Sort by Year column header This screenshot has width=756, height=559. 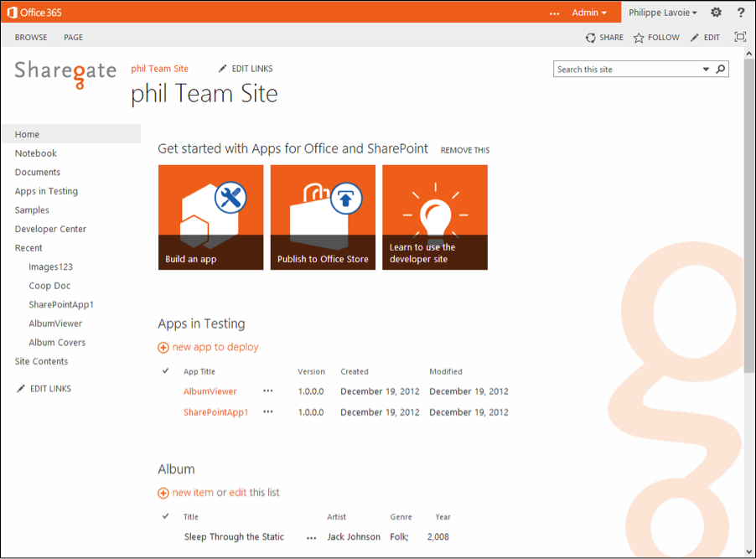(443, 516)
